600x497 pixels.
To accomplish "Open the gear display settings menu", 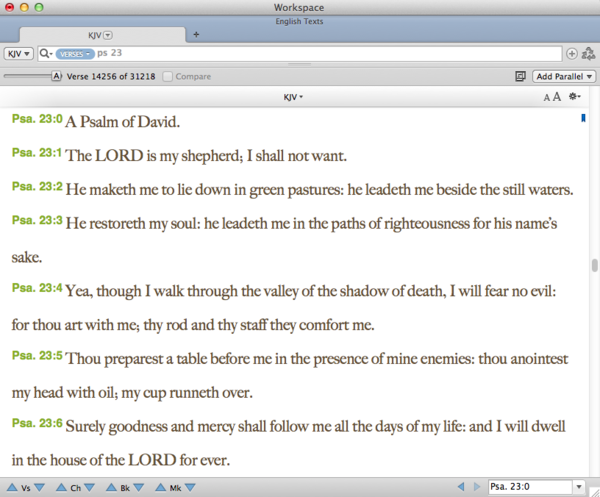I will pos(575,97).
